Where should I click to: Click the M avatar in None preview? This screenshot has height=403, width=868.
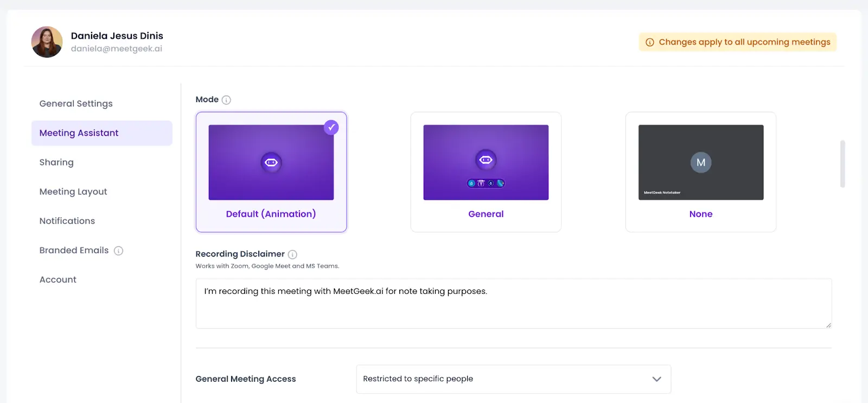pos(701,162)
